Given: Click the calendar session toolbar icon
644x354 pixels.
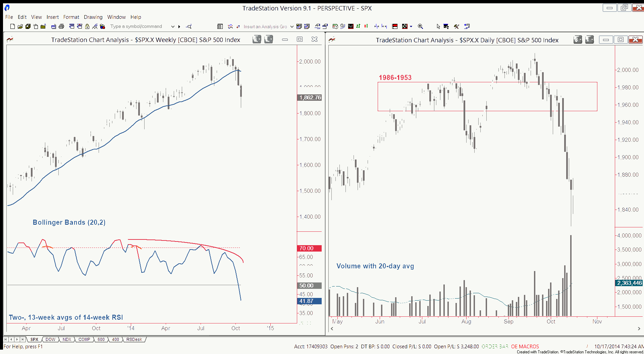Looking at the screenshot, I should point(335,26).
